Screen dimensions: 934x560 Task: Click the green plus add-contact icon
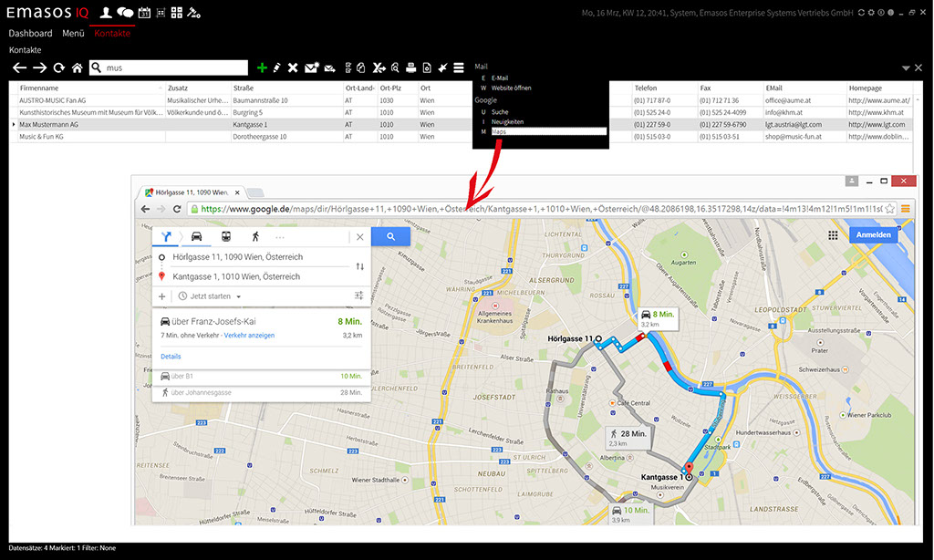(x=262, y=67)
